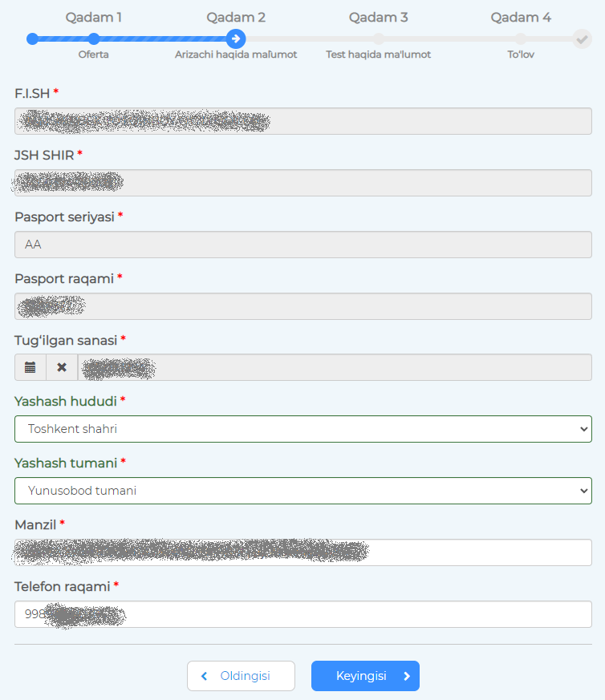The width and height of the screenshot is (605, 700).
Task: Select the Pasport seriyasi AA field
Action: point(303,245)
